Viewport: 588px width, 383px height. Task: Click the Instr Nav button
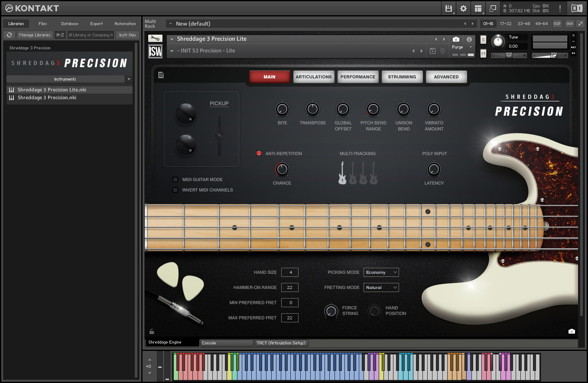[127, 35]
